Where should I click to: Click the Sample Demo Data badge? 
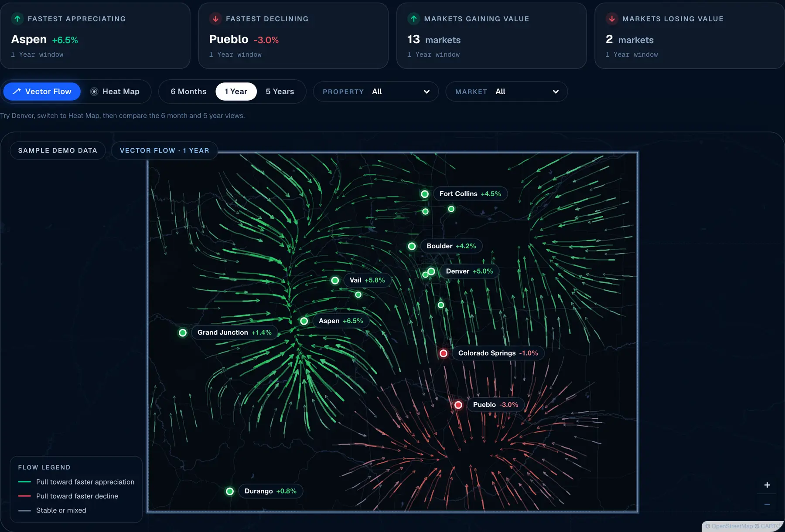point(58,150)
